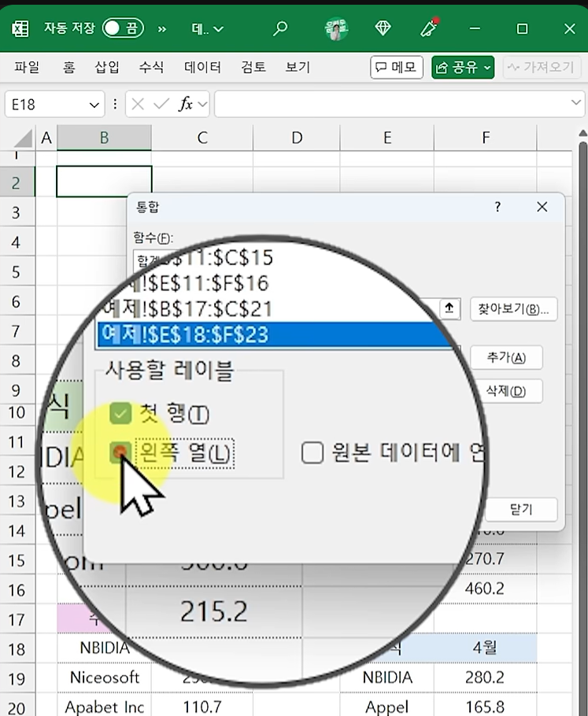Open the dropdown next to fx

click(x=202, y=105)
